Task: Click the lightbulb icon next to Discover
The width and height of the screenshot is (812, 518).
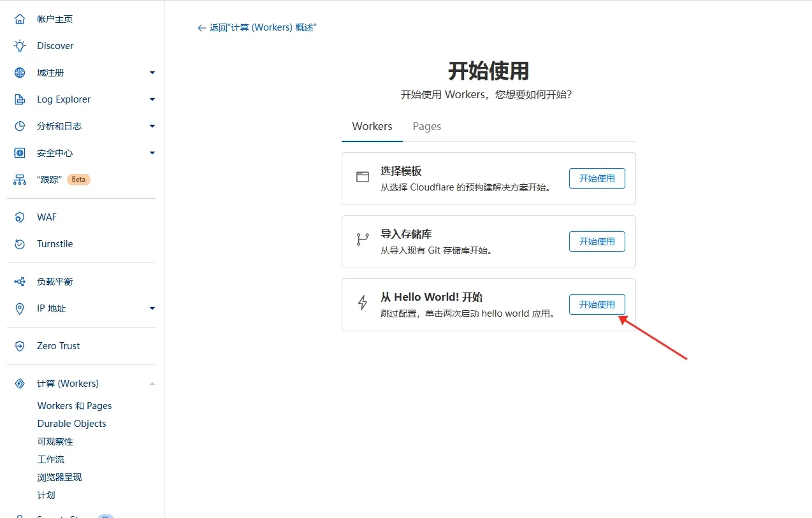Action: coord(20,46)
